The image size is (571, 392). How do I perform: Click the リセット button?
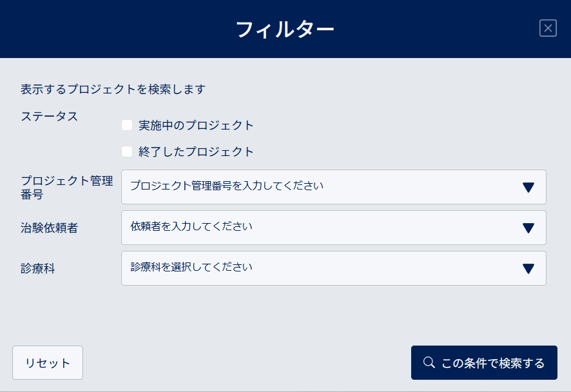pos(48,363)
